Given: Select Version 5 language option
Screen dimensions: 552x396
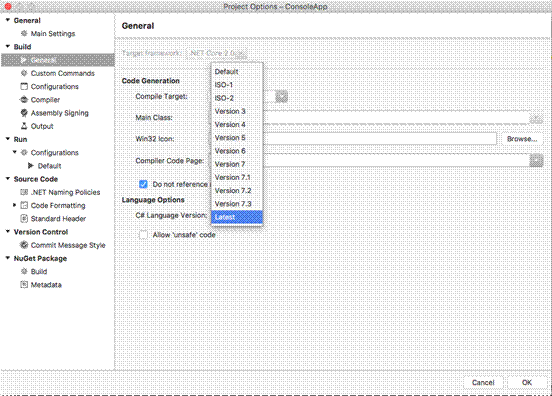Looking at the screenshot, I should click(237, 138).
